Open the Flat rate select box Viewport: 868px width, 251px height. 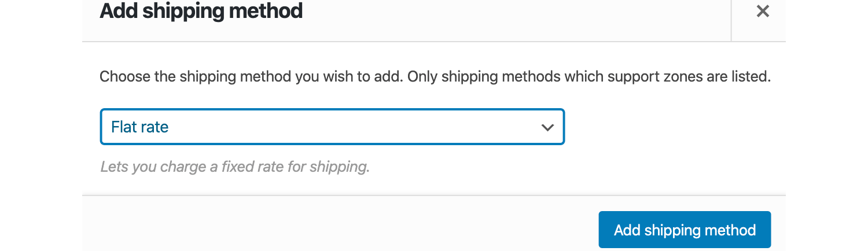click(332, 127)
